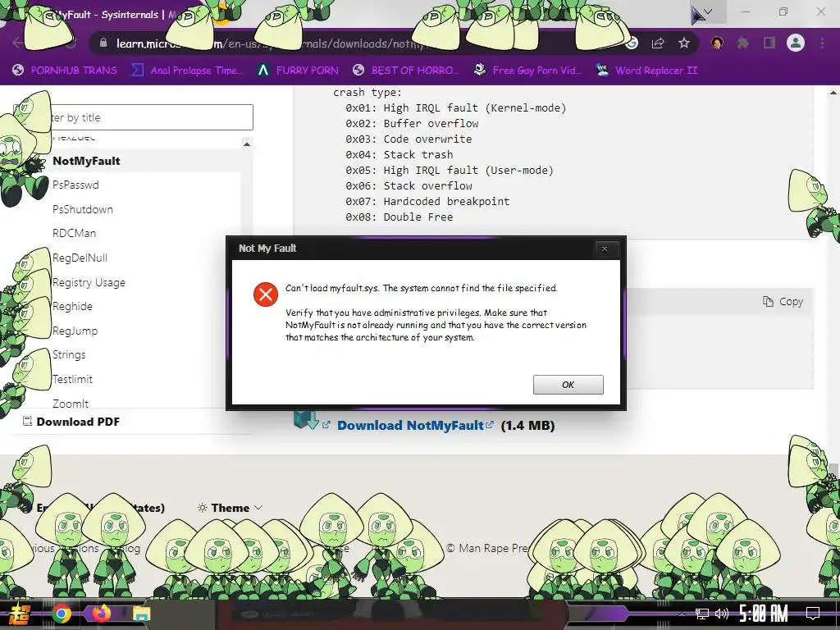
Task: Open PsPasswd in the sidebar
Action: click(x=75, y=185)
